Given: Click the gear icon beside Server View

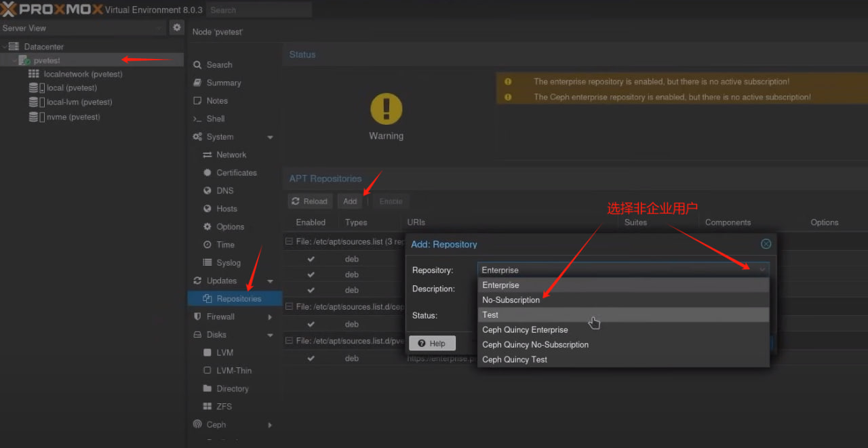Looking at the screenshot, I should pyautogui.click(x=177, y=28).
